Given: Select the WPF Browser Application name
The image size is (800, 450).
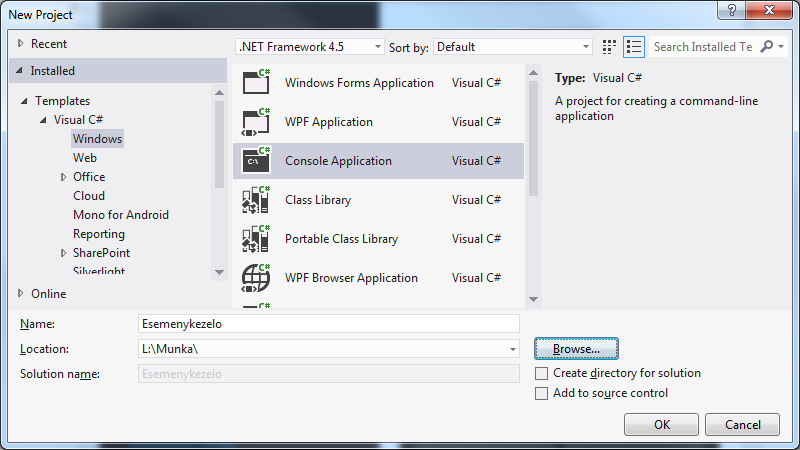Looking at the screenshot, I should coord(351,278).
